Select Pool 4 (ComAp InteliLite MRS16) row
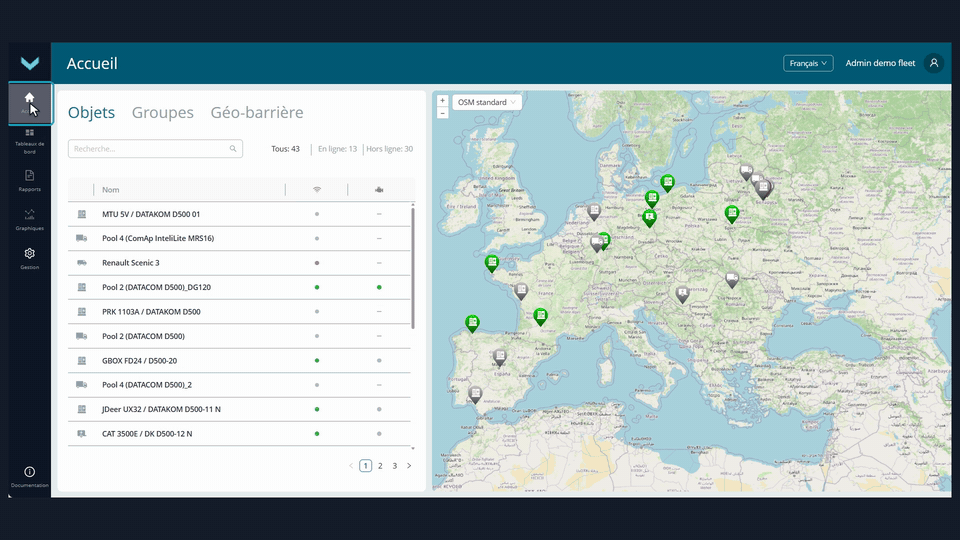The height and width of the screenshot is (540, 960). pyautogui.click(x=239, y=238)
